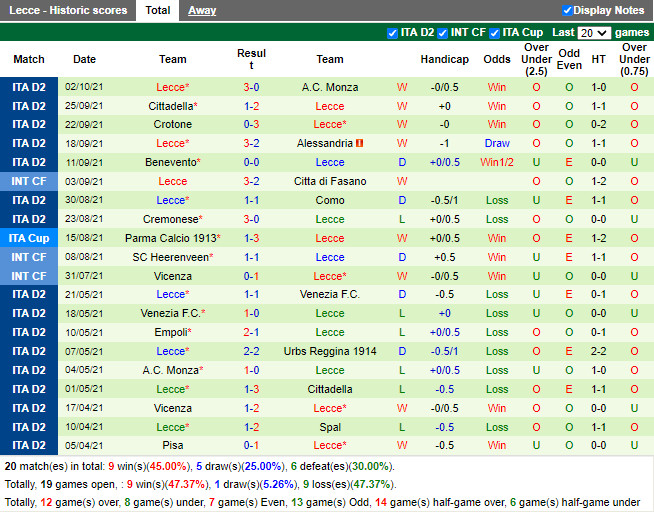654x512 pixels.
Task: Toggle the Display Notes checkbox
Action: [568, 11]
